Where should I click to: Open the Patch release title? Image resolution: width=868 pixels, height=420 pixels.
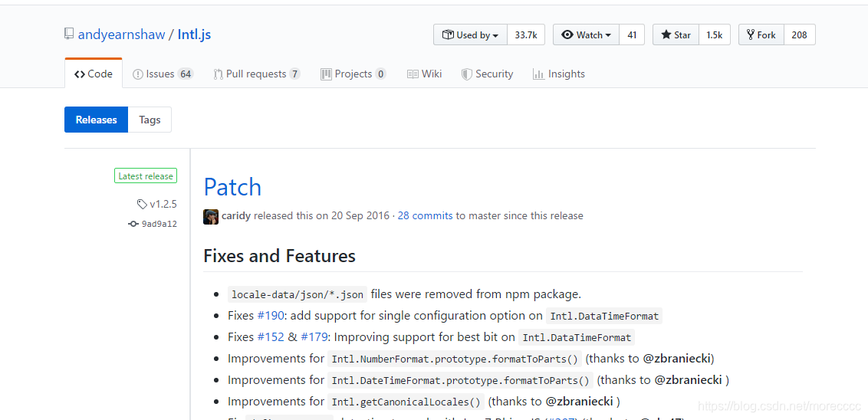(232, 187)
